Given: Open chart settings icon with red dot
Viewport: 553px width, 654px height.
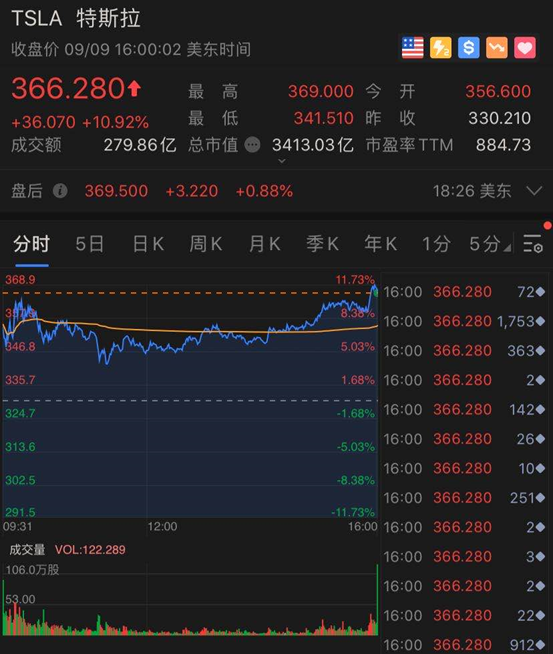Looking at the screenshot, I should 533,243.
